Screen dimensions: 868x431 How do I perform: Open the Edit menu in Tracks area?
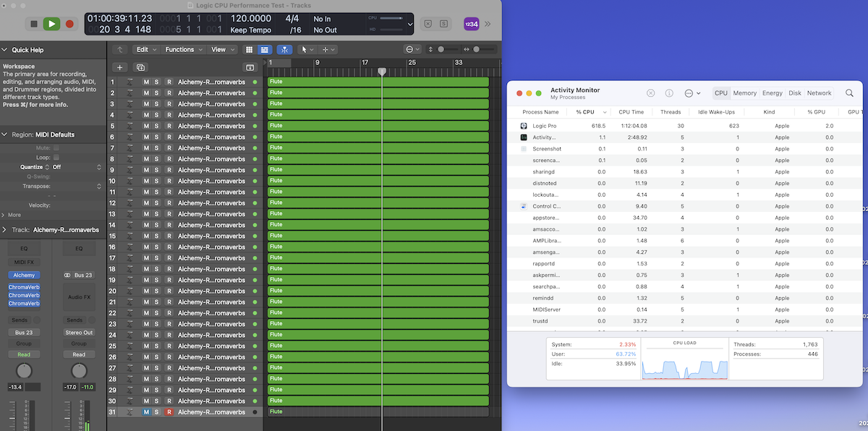[x=146, y=50]
